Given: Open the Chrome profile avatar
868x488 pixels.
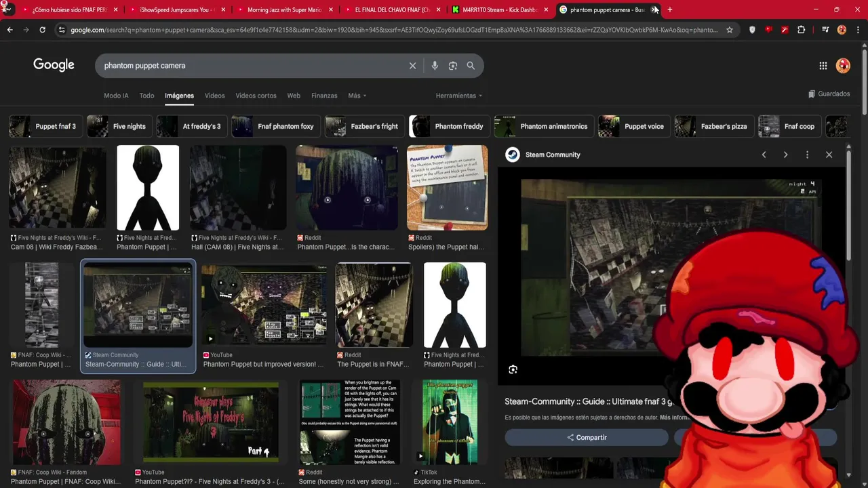Looking at the screenshot, I should 842,30.
